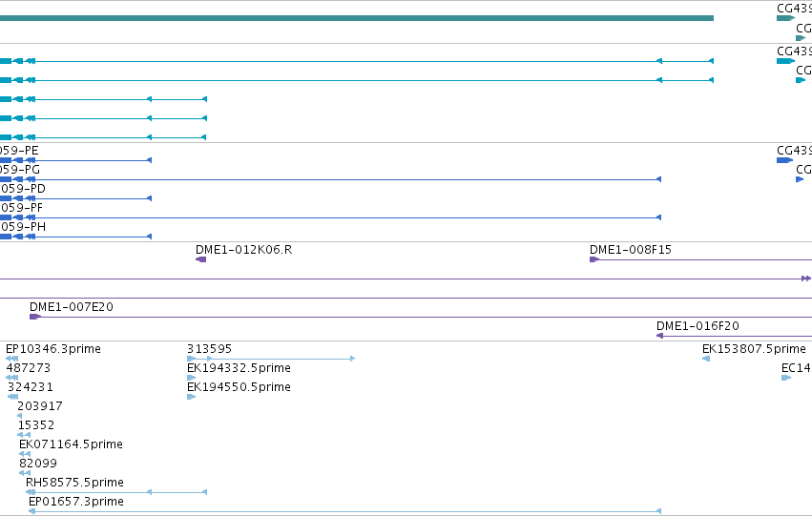Click the 324231 feature arrows
Viewport: 812px width, 516px height.
tap(13, 397)
